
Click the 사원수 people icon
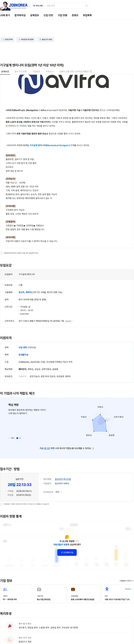tap(5, 589)
